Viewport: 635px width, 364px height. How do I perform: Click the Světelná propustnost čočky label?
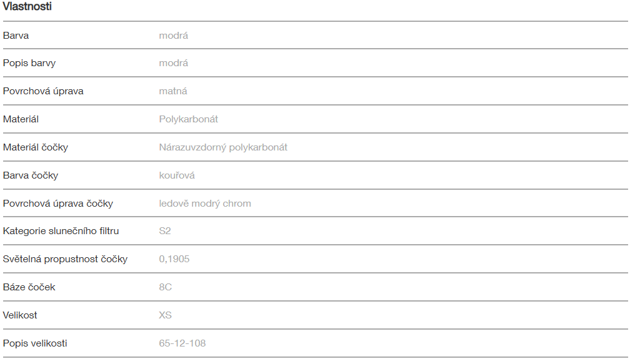[65, 259]
